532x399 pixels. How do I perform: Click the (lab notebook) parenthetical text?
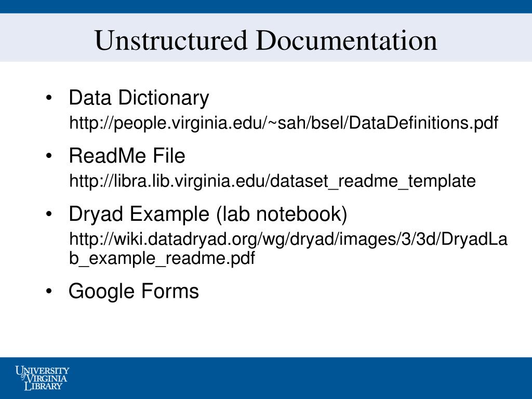282,215
